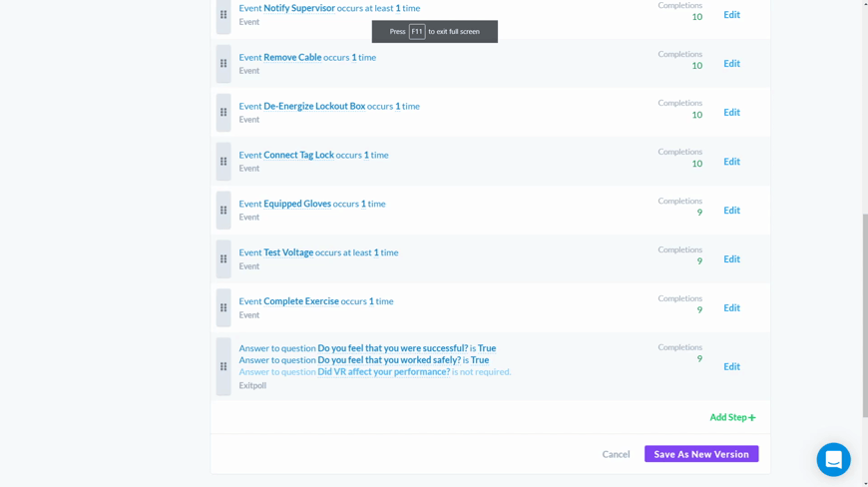The height and width of the screenshot is (487, 868).
Task: Open the Equipped Gloves event name
Action: pyautogui.click(x=297, y=204)
